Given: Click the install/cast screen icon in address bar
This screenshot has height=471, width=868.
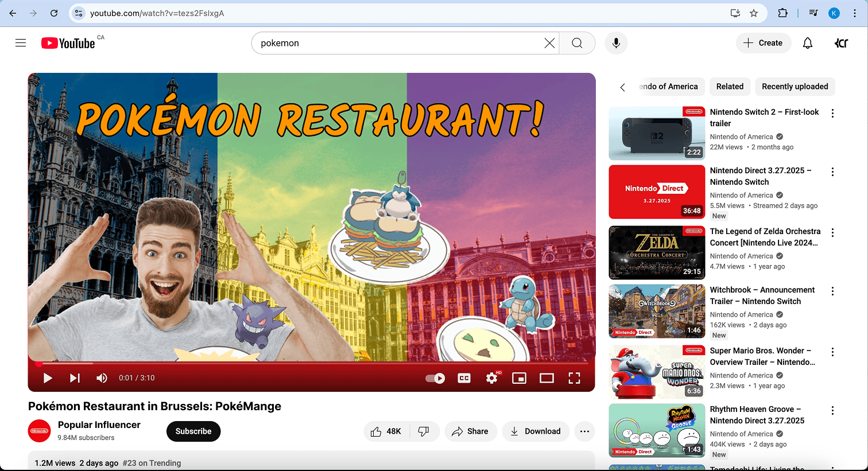Looking at the screenshot, I should pyautogui.click(x=735, y=13).
